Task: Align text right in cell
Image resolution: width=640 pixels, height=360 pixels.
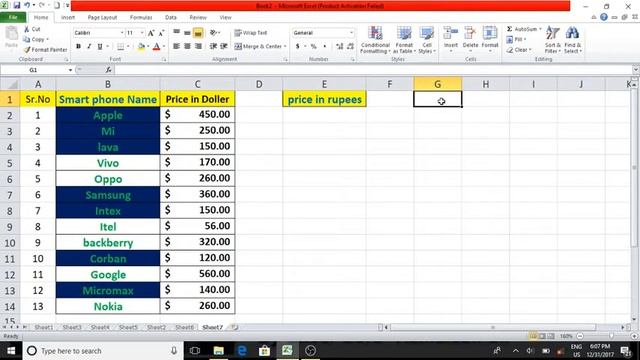Action: point(198,47)
